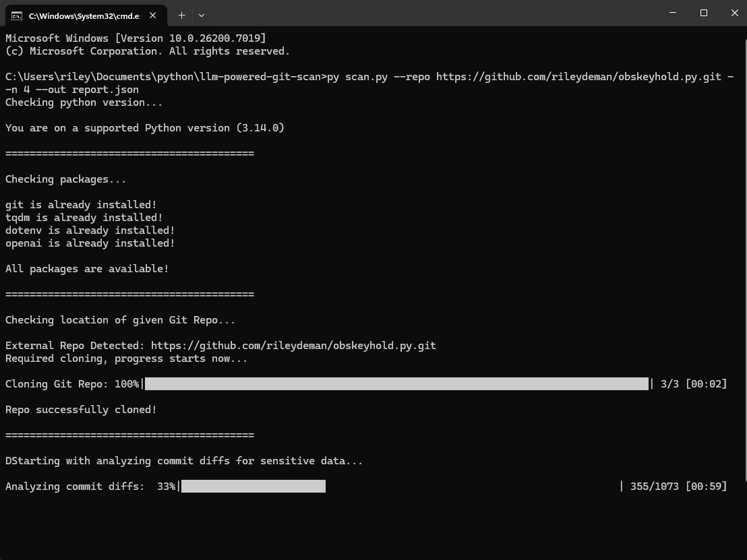This screenshot has height=560, width=747.
Task: Close the cmd.exe terminal tab
Action: click(x=153, y=15)
